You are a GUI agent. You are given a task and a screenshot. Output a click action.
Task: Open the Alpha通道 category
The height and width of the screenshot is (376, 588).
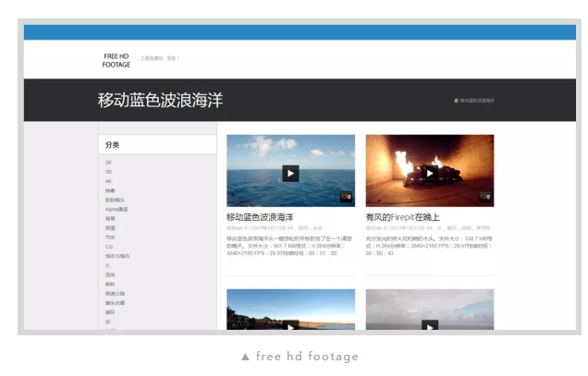116,209
